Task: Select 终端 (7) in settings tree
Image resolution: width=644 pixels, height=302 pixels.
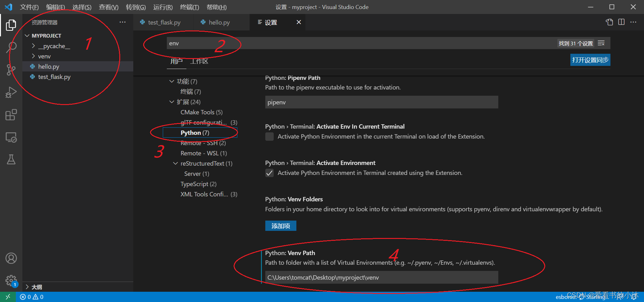Action: click(191, 92)
